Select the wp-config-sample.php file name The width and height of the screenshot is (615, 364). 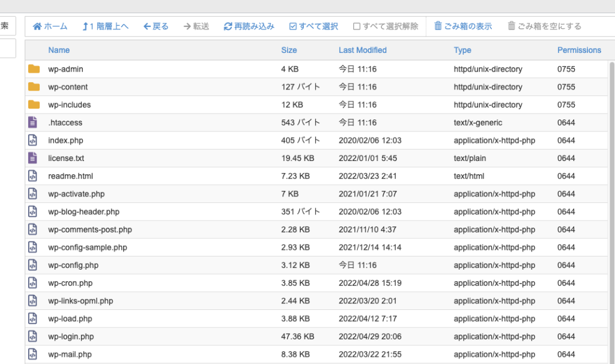[x=88, y=247]
